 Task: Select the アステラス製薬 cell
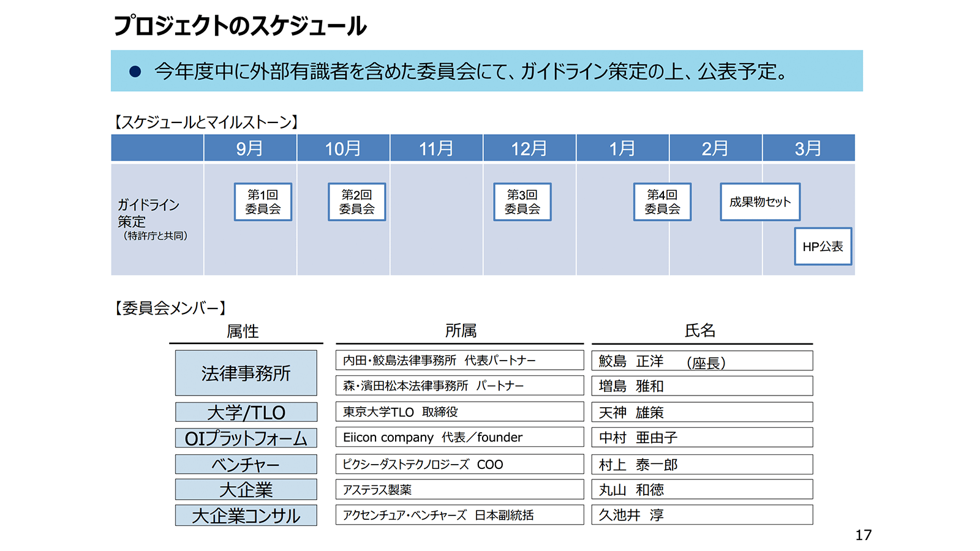(460, 490)
